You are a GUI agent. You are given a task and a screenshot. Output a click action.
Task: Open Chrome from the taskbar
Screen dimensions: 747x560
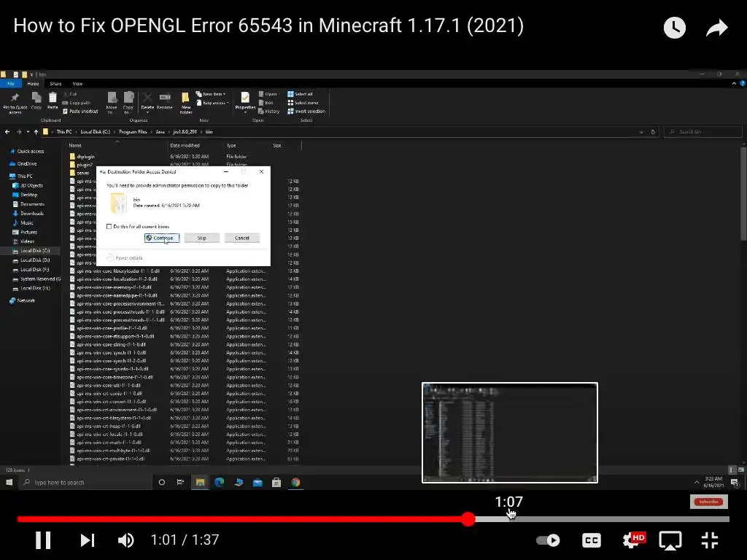click(295, 483)
